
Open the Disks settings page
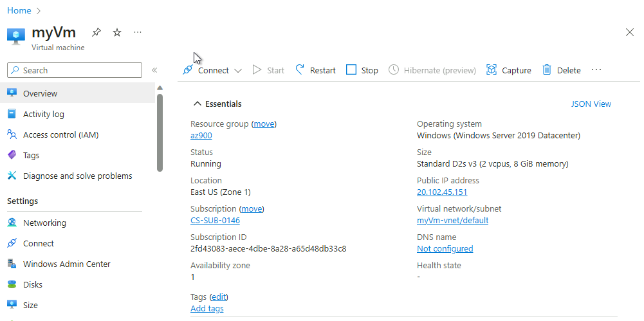(33, 284)
